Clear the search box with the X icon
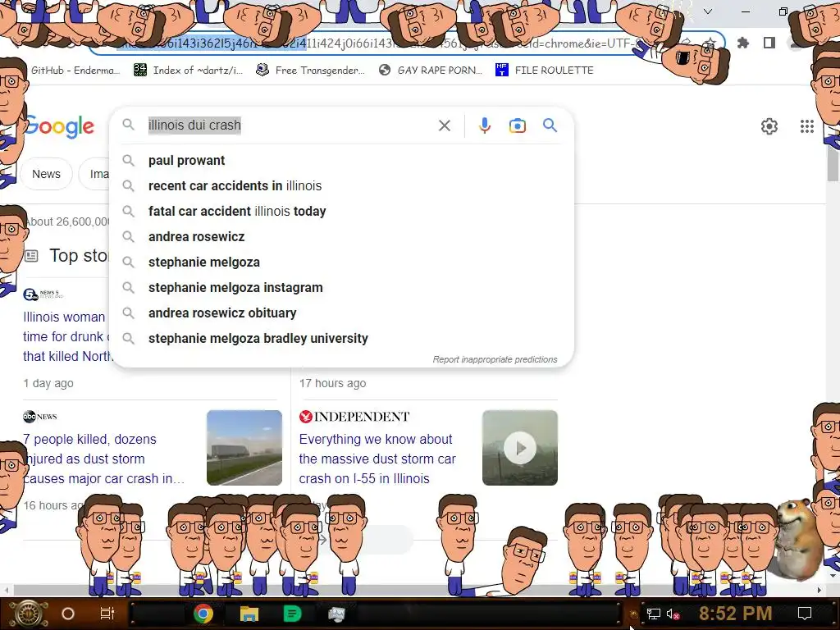The width and height of the screenshot is (840, 630). 444,126
